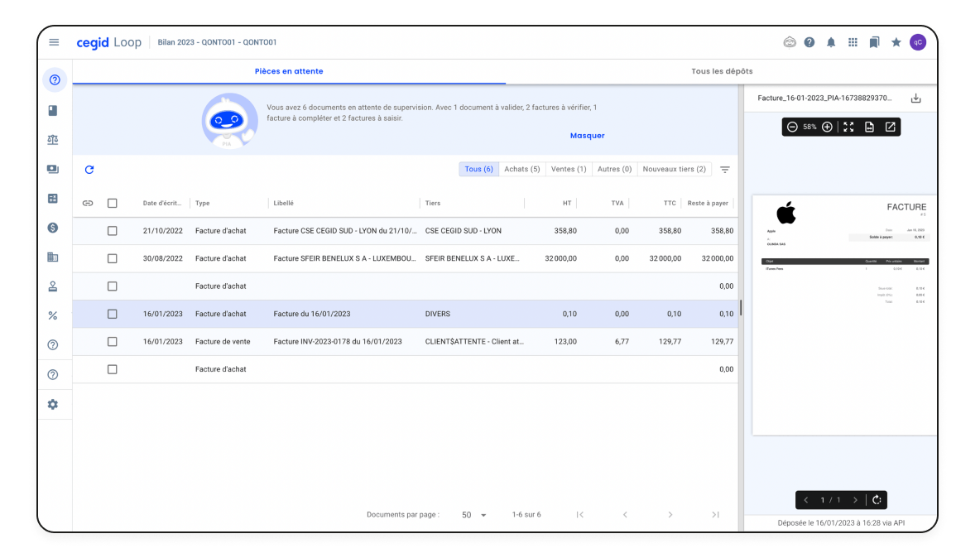Rotate the invoice preview page
Viewport: 980px width, 553px height.
[877, 500]
